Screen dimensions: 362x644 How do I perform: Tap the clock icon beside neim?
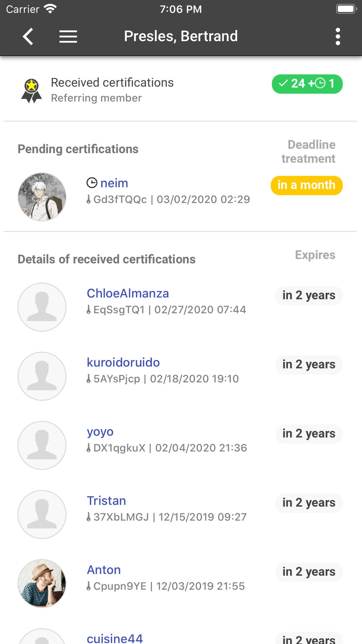(x=92, y=183)
